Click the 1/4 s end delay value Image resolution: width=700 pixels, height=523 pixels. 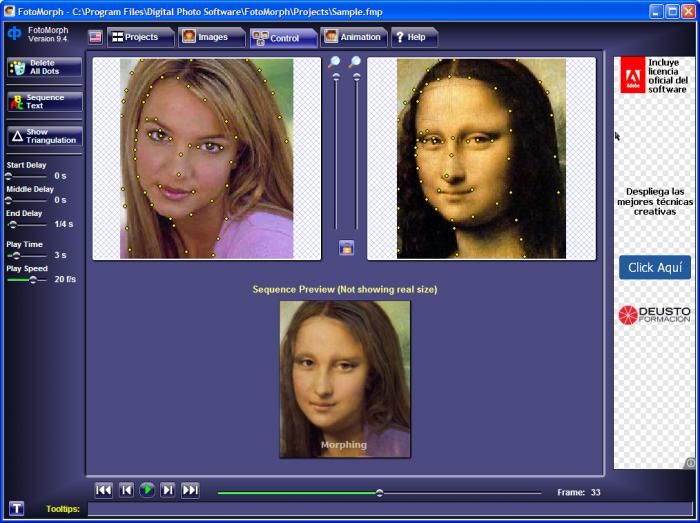[64, 224]
